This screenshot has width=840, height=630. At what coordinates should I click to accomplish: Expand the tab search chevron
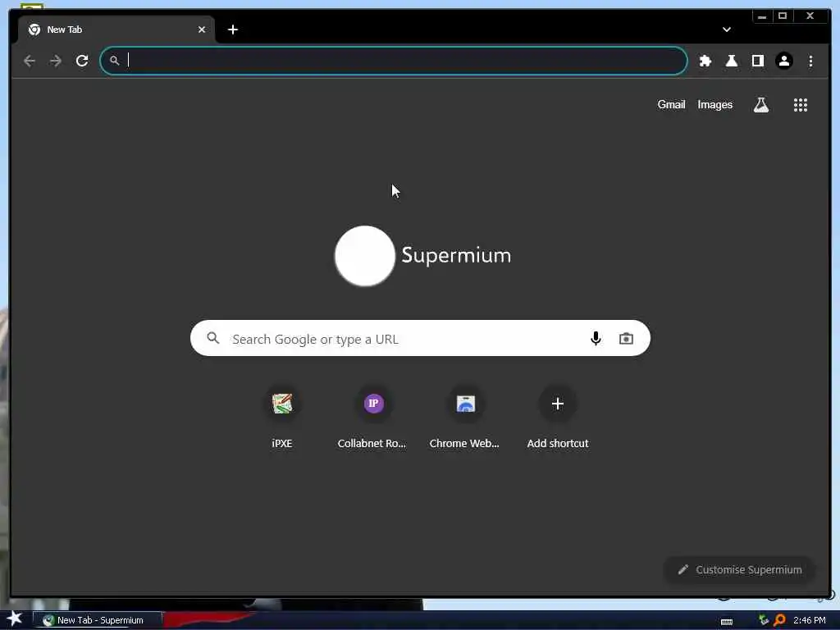coord(727,30)
